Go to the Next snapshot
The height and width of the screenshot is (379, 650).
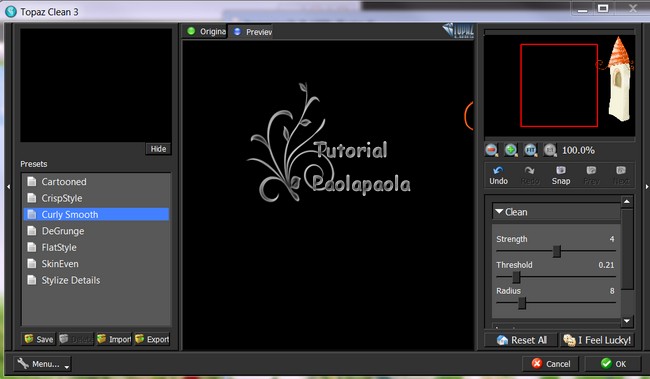[x=621, y=175]
